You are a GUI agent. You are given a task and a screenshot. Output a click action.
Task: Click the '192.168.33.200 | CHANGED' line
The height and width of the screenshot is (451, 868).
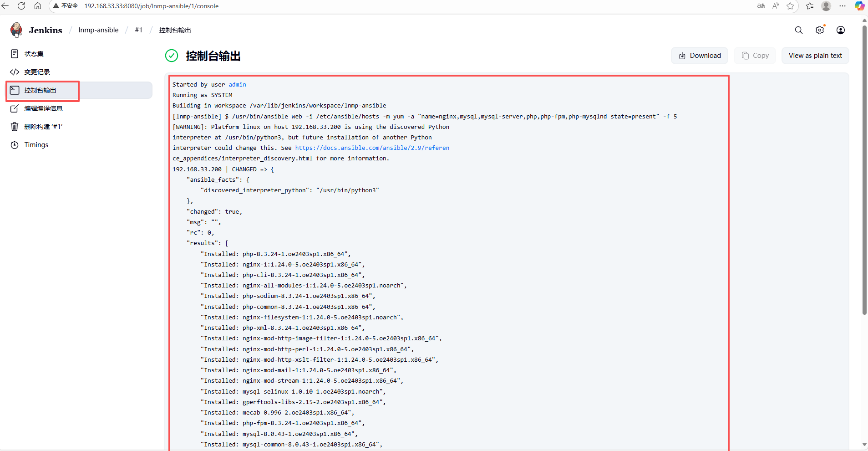point(223,169)
